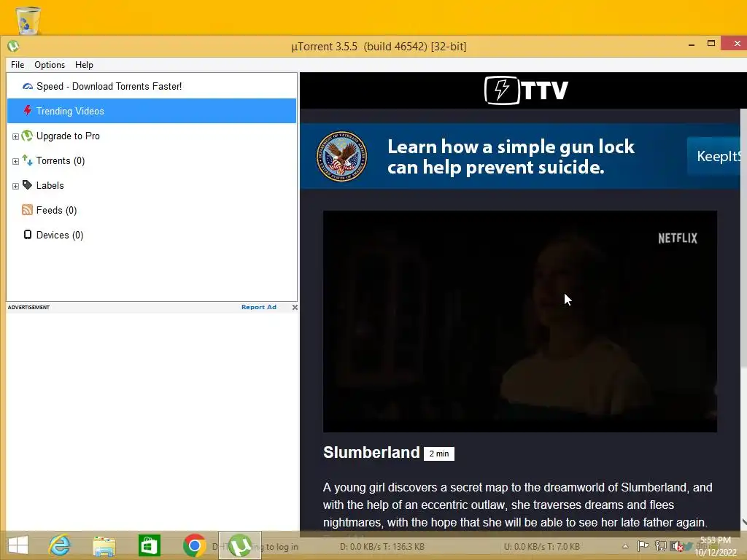This screenshot has width=747, height=560.
Task: Launch Internet Explorer from taskbar
Action: click(x=60, y=545)
